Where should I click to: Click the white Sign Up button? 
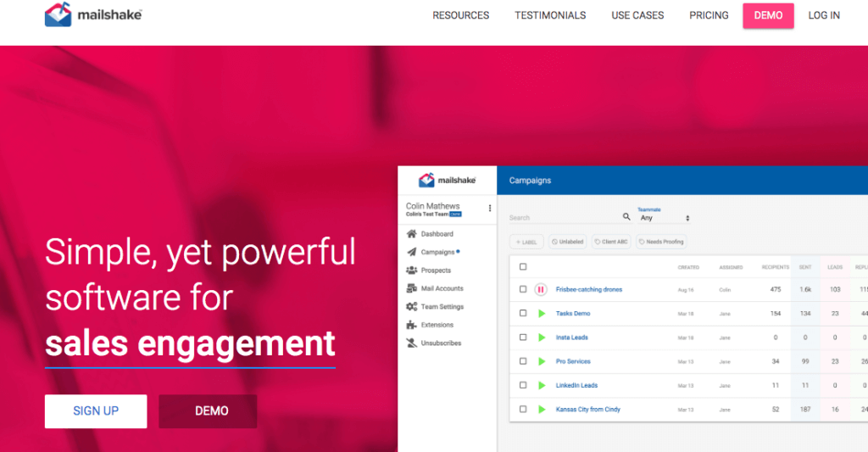click(96, 411)
